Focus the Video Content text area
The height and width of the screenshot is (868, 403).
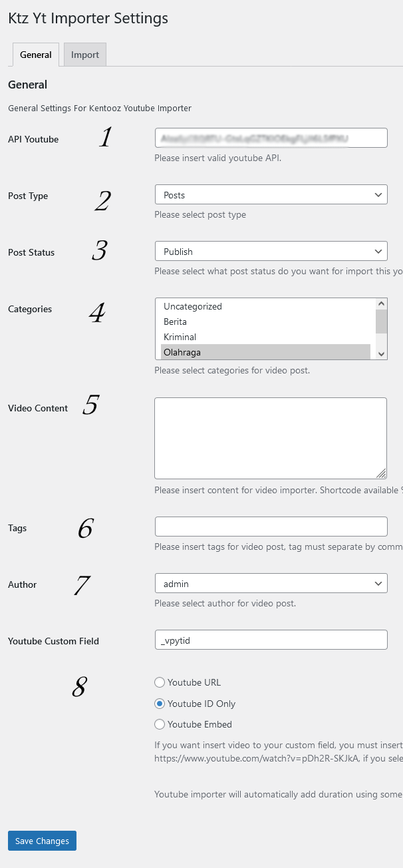(271, 436)
